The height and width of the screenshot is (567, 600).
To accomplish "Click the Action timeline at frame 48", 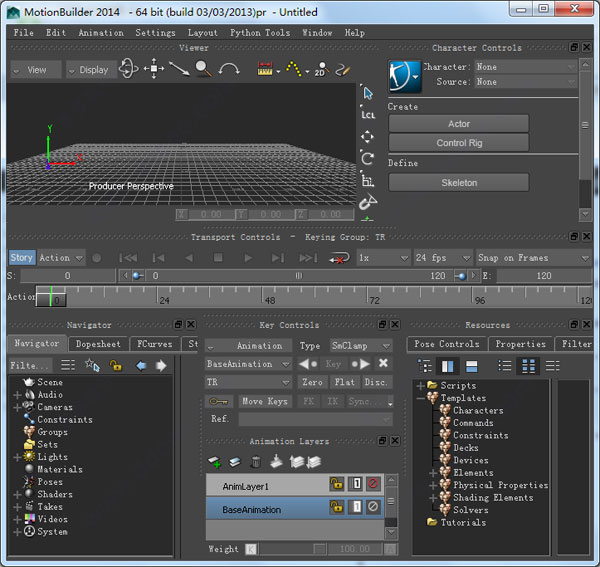I will pyautogui.click(x=262, y=296).
